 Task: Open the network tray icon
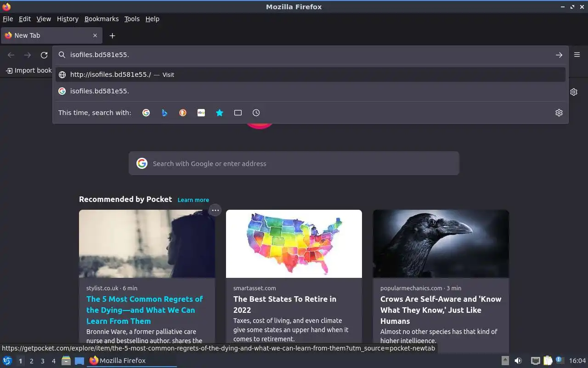tap(536, 361)
